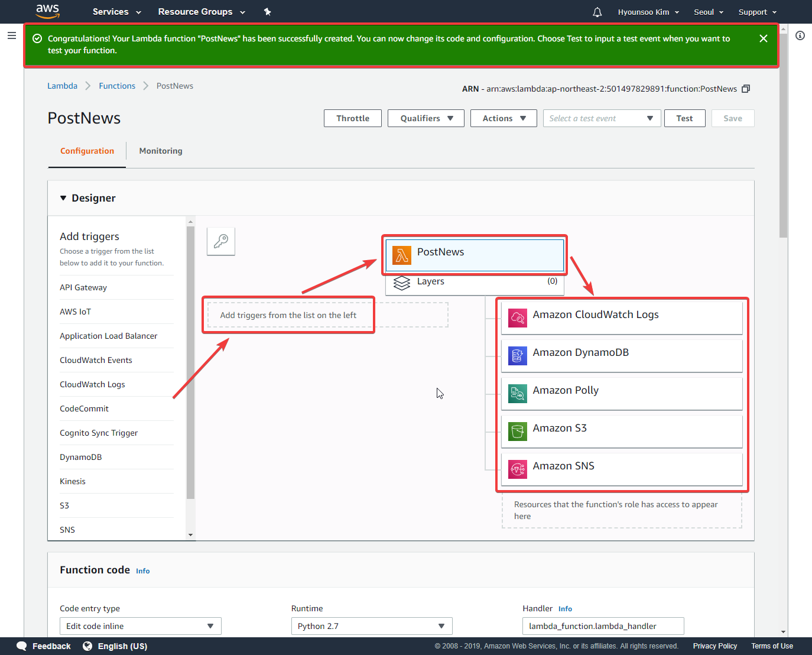Click the globe language icon
This screenshot has height=655, width=812.
click(x=87, y=646)
